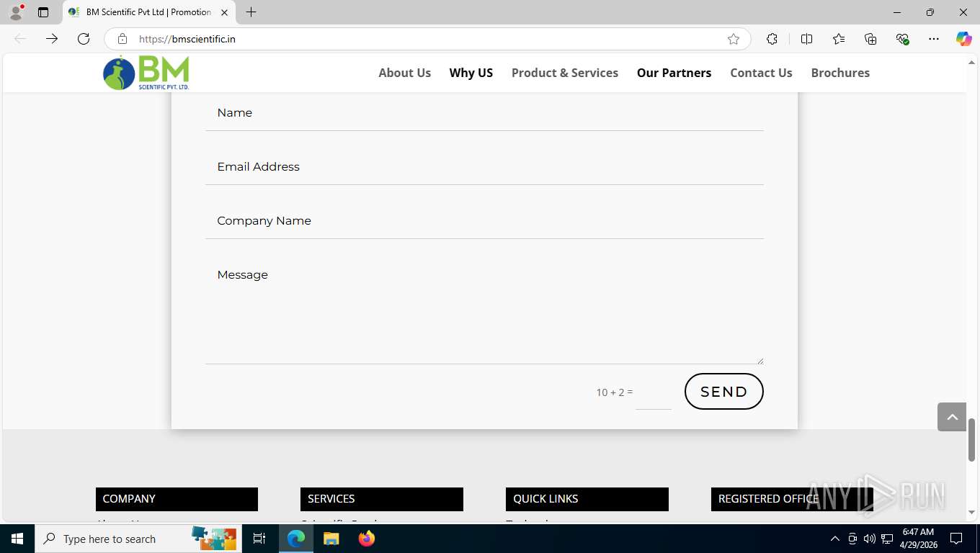Image resolution: width=980 pixels, height=553 pixels.
Task: Open Browser essentials heart icon
Action: click(x=902, y=39)
